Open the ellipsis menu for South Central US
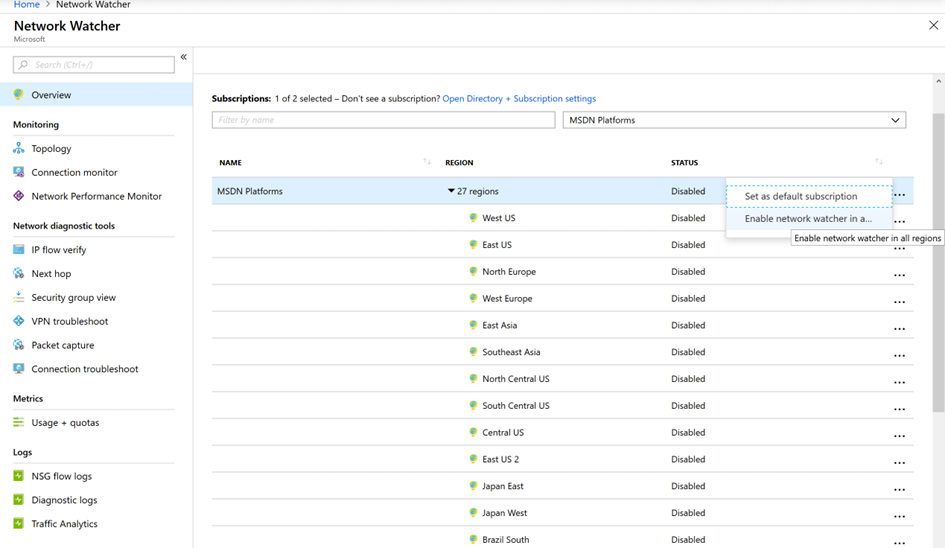Viewport: 945px width, 548px height. [899, 409]
